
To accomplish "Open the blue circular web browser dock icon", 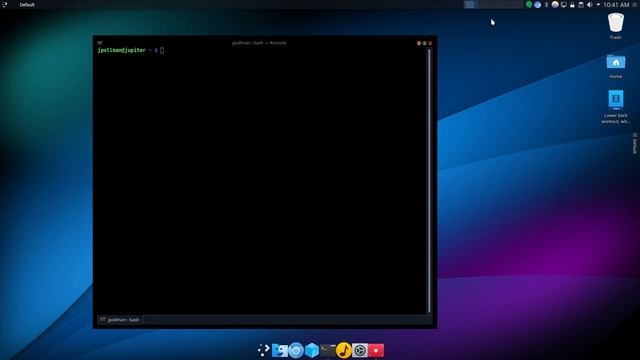I will click(296, 350).
